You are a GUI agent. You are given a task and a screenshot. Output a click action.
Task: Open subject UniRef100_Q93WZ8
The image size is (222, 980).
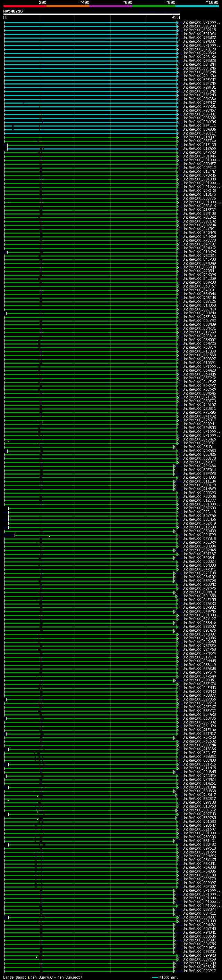(199, 60)
